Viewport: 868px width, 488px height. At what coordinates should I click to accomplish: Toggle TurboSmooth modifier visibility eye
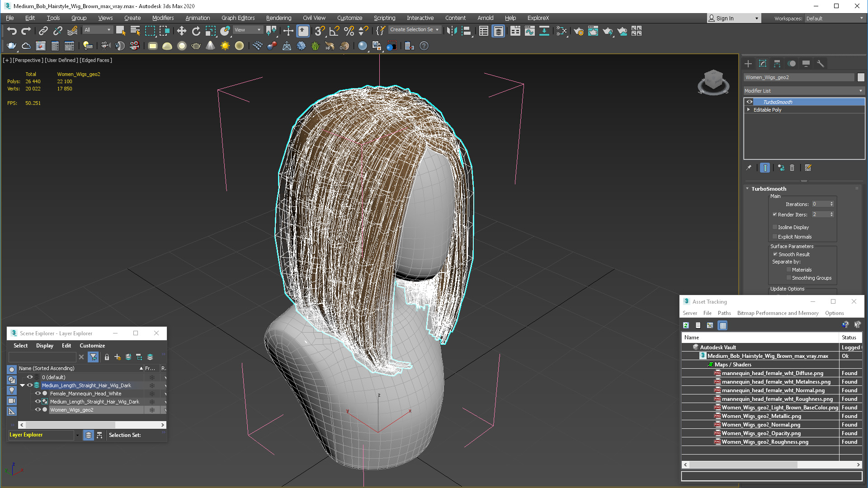[x=749, y=102]
